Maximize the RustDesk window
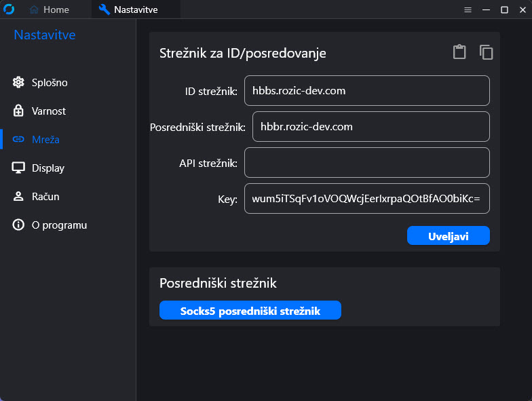 click(504, 9)
